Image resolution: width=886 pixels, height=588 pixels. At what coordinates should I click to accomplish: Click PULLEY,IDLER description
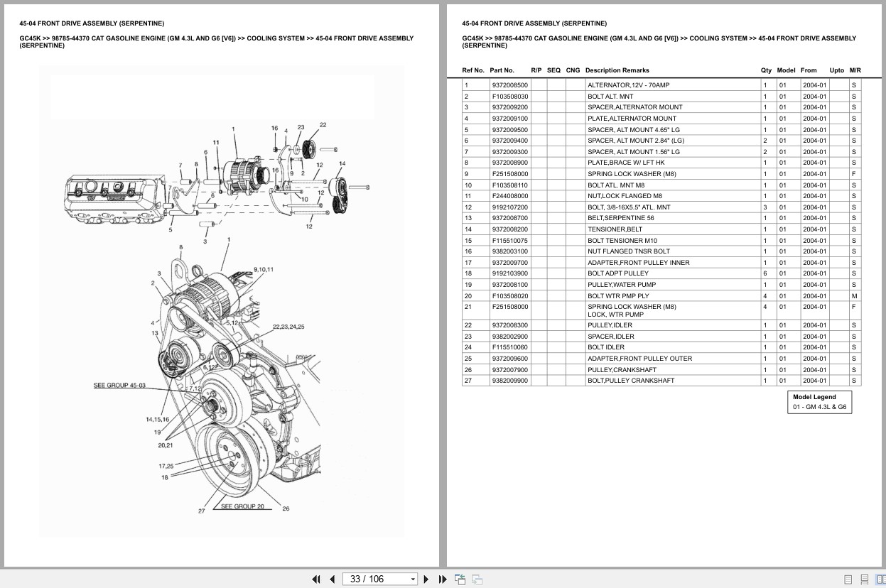(610, 325)
